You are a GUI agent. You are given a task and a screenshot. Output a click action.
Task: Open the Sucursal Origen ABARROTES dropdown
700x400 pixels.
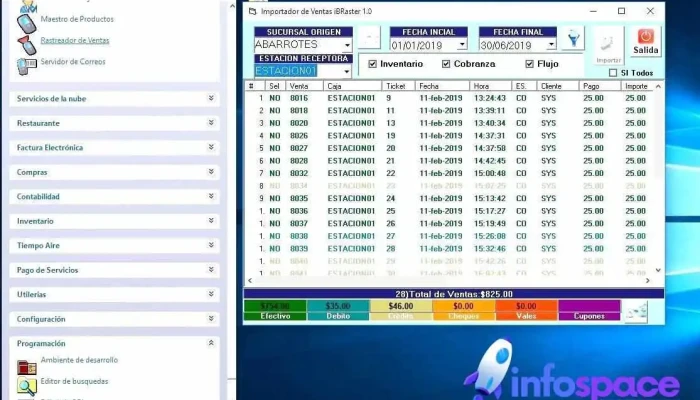click(x=347, y=45)
